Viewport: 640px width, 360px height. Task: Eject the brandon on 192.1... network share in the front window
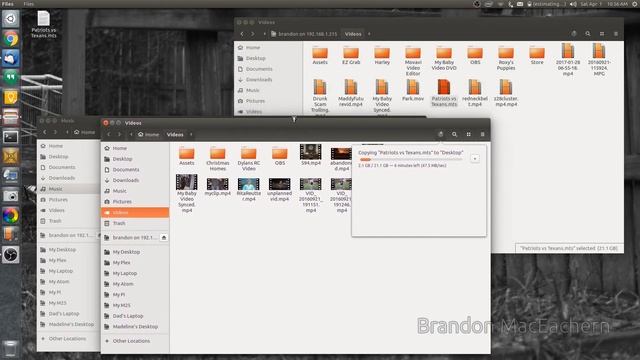[x=164, y=238]
